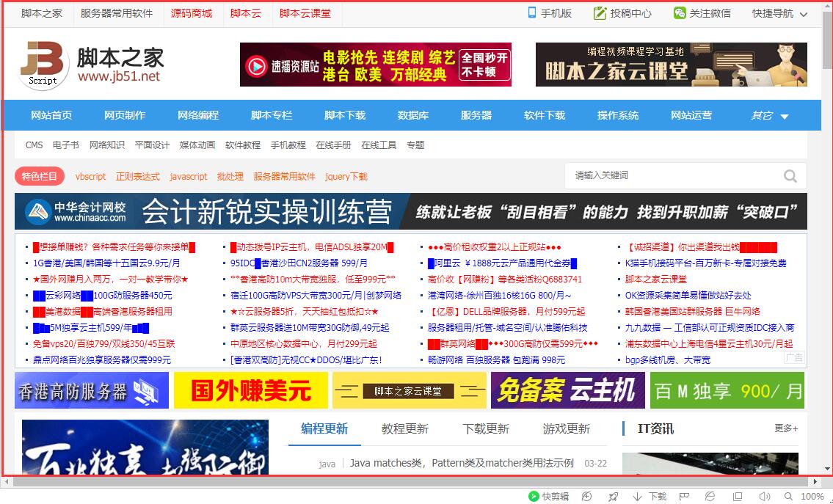Viewport: 833px width, 504px height.
Task: Click the search magnifier in keyword box
Action: point(790,176)
